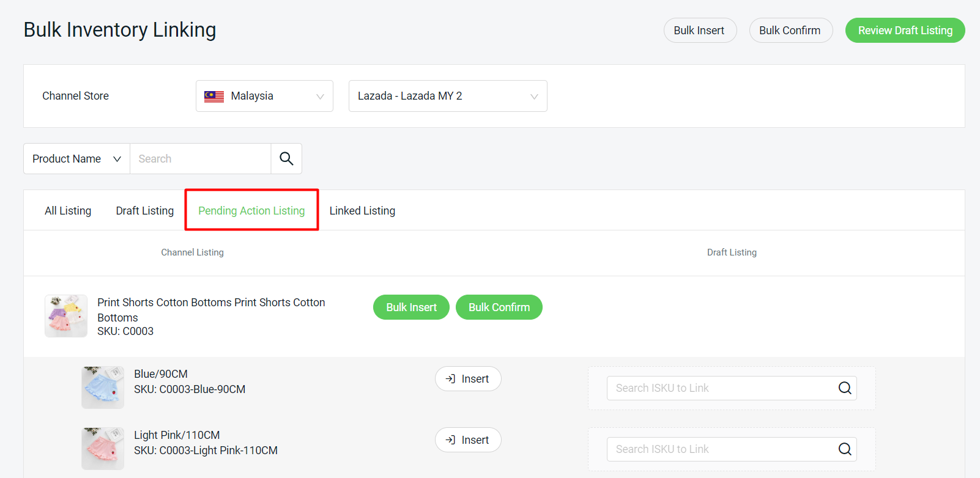Click the Malaysia flag icon
Image resolution: width=980 pixels, height=478 pixels.
pos(214,97)
